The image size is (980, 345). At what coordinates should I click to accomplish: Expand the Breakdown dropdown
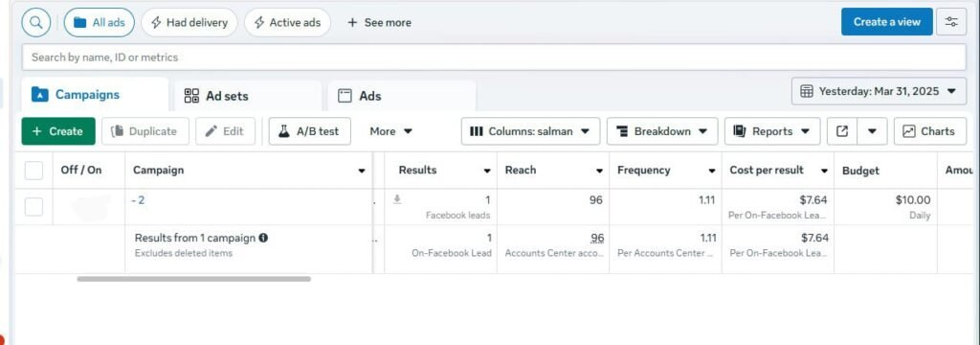click(x=662, y=131)
